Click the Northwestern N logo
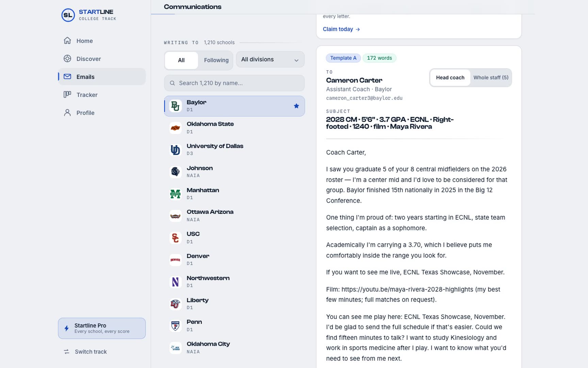 pyautogui.click(x=176, y=282)
